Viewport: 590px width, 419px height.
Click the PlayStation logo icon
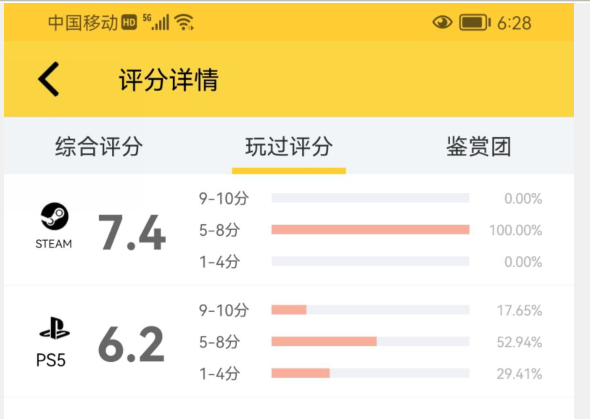55,328
